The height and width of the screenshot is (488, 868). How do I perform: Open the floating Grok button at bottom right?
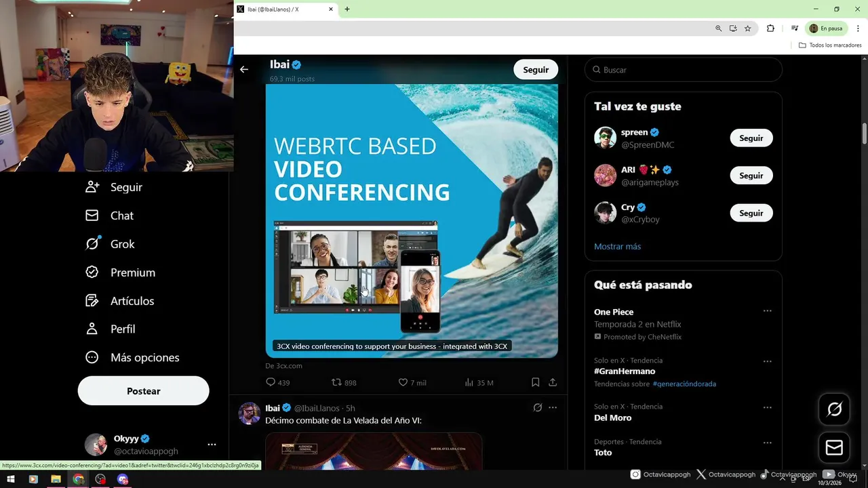coord(834,409)
